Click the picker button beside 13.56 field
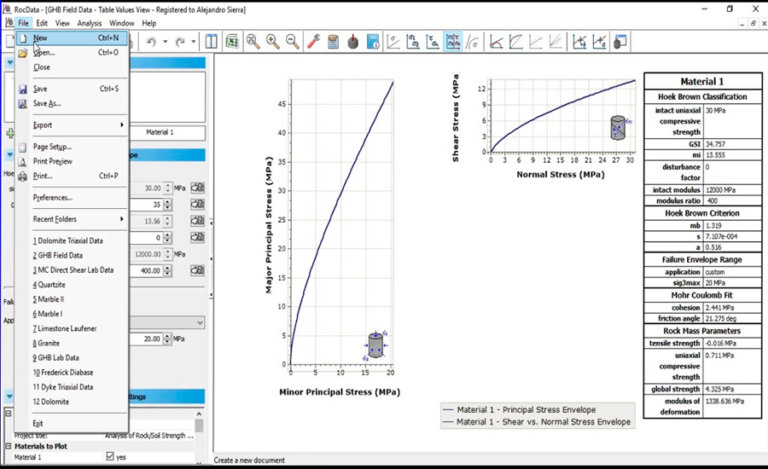The width and height of the screenshot is (768, 469). pyautogui.click(x=197, y=221)
